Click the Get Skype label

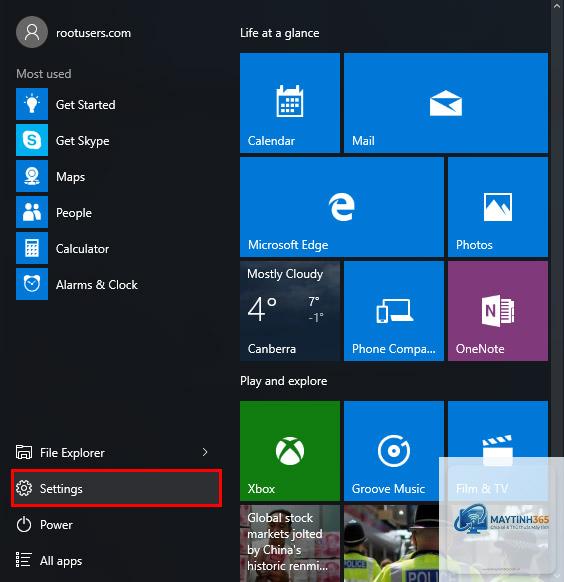[83, 141]
